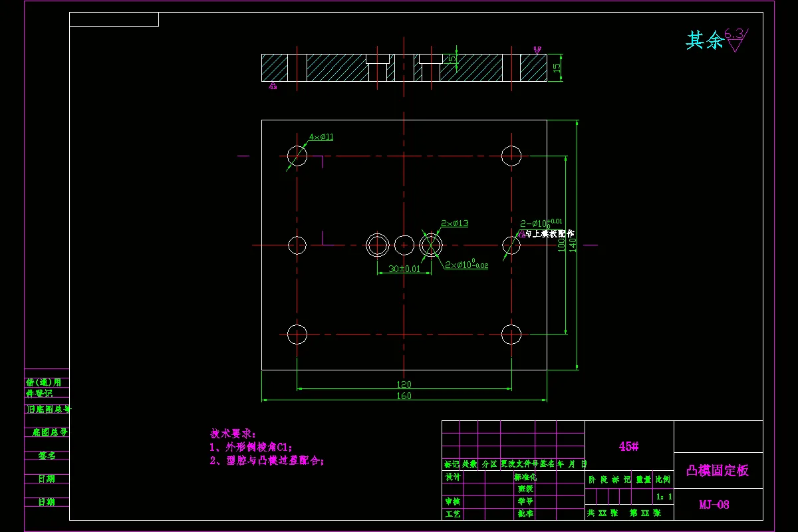This screenshot has width=798, height=532.
Task: Select the 4×ø11 hole dimension label
Action: (321, 137)
